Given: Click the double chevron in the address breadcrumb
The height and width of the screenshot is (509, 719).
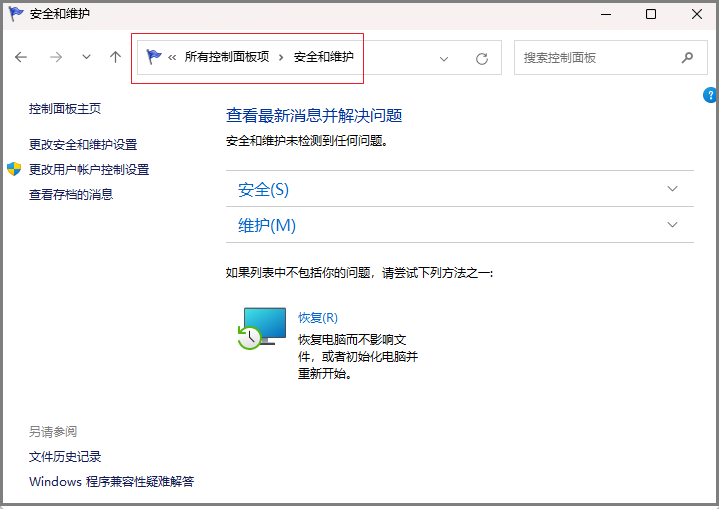Looking at the screenshot, I should click(172, 58).
